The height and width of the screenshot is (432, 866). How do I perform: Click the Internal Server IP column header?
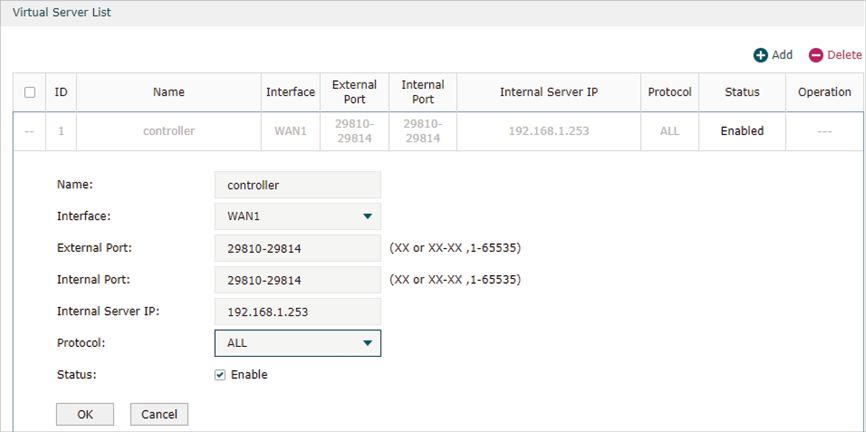pos(548,92)
